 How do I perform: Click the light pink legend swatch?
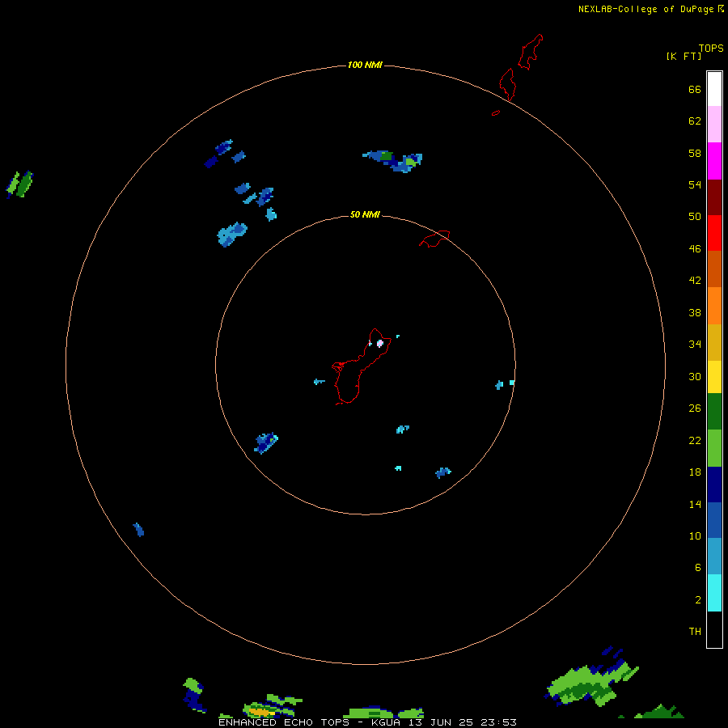click(714, 125)
